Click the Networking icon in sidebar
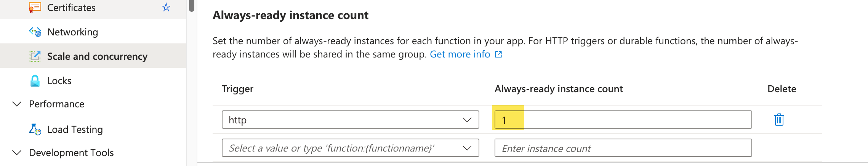The height and width of the screenshot is (166, 868). pos(35,32)
